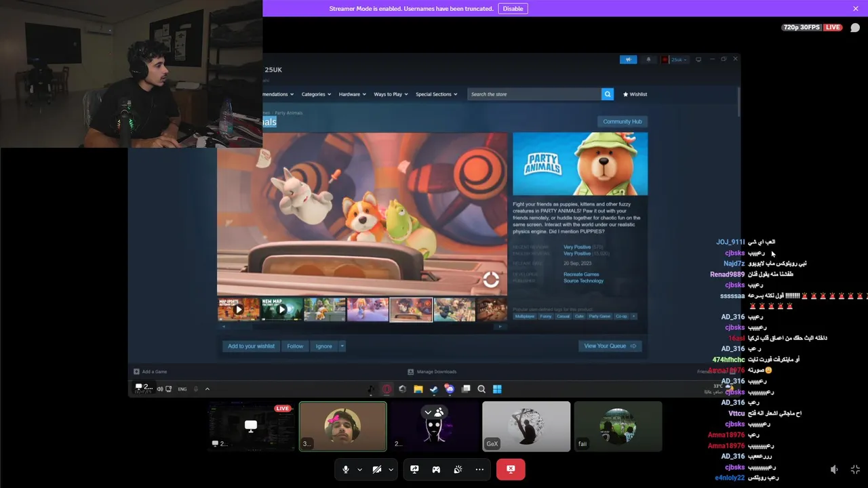Click the Opera GX taskbar icon

(387, 389)
